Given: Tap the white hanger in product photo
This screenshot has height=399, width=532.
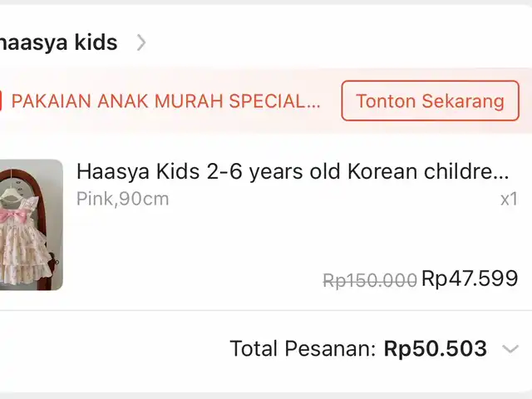Looking at the screenshot, I should coord(13,190).
